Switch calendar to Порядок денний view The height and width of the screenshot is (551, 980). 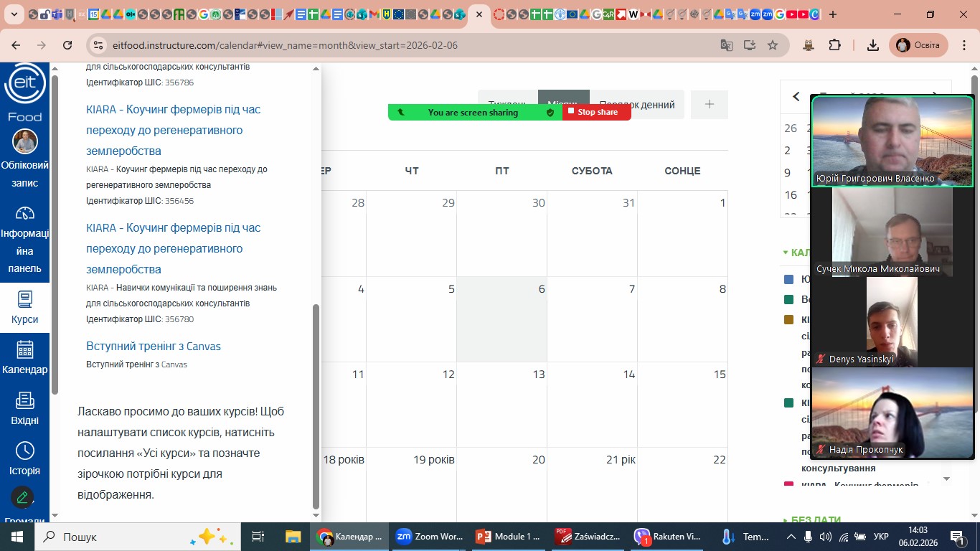[x=636, y=105]
